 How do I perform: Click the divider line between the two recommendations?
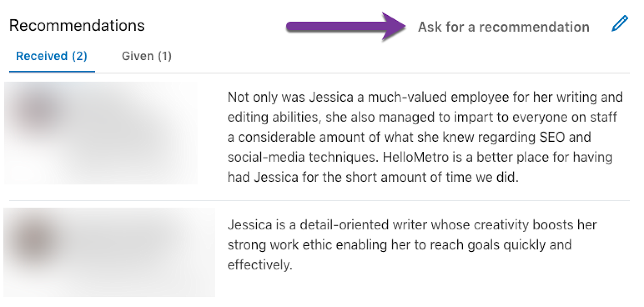pyautogui.click(x=319, y=201)
